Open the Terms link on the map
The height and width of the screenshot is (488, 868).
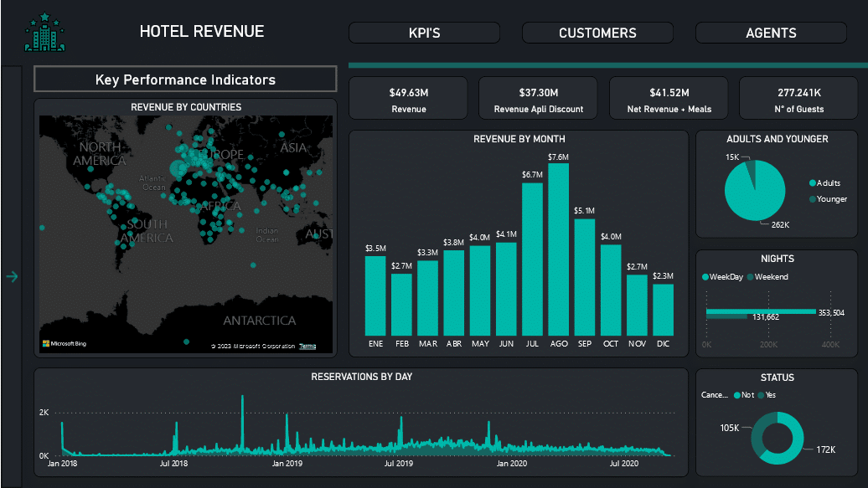click(307, 347)
